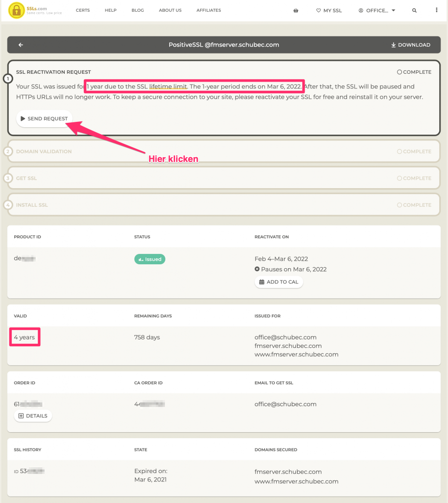
Task: Click the SSL REACTIVATION REQUEST heading
Action: click(53, 72)
